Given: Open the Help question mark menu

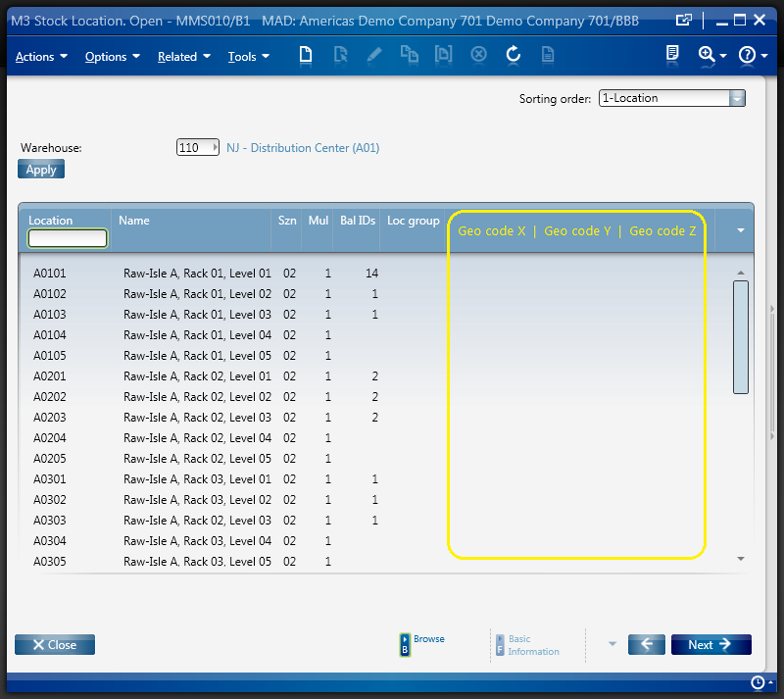Looking at the screenshot, I should [747, 55].
